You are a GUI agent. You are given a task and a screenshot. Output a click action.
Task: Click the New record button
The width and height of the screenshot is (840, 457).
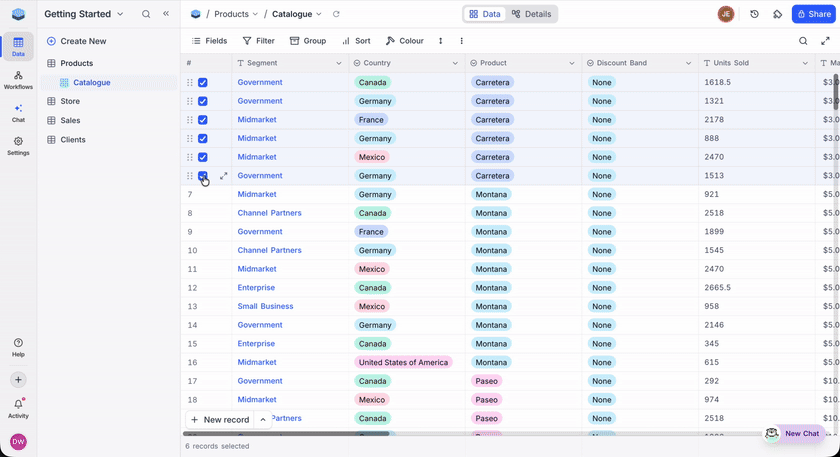coord(220,420)
